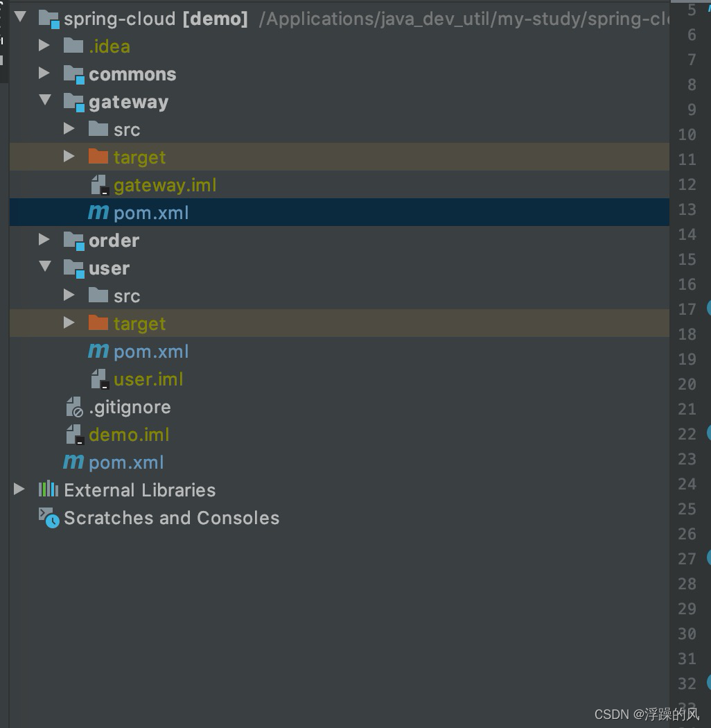Viewport: 711px width, 728px height.
Task: Click the gutter marker icon at line 17
Action: click(709, 308)
